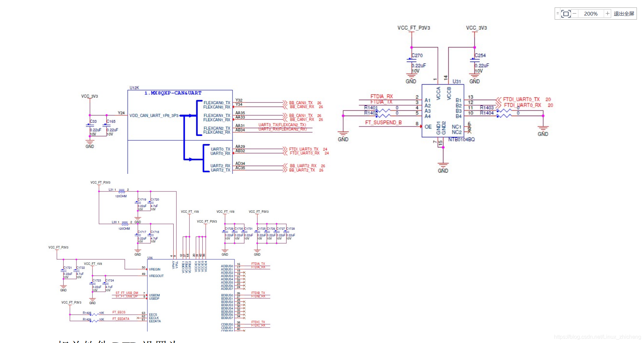The image size is (644, 343).
Task: Select the FLEXCAN0_TX pin name
Action: [x=217, y=102]
